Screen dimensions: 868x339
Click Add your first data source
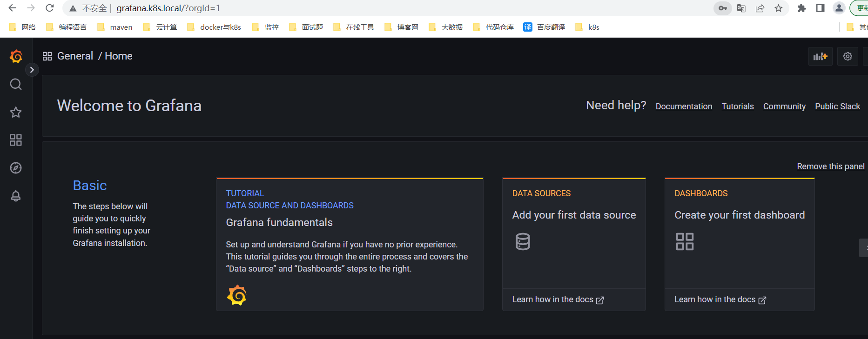(x=574, y=215)
